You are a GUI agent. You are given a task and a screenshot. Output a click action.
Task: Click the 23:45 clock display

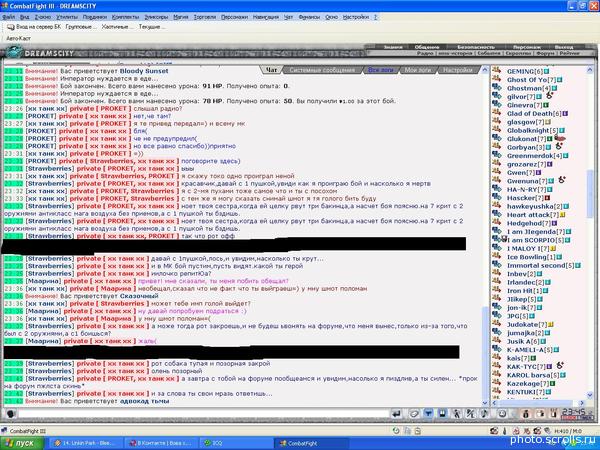click(574, 412)
